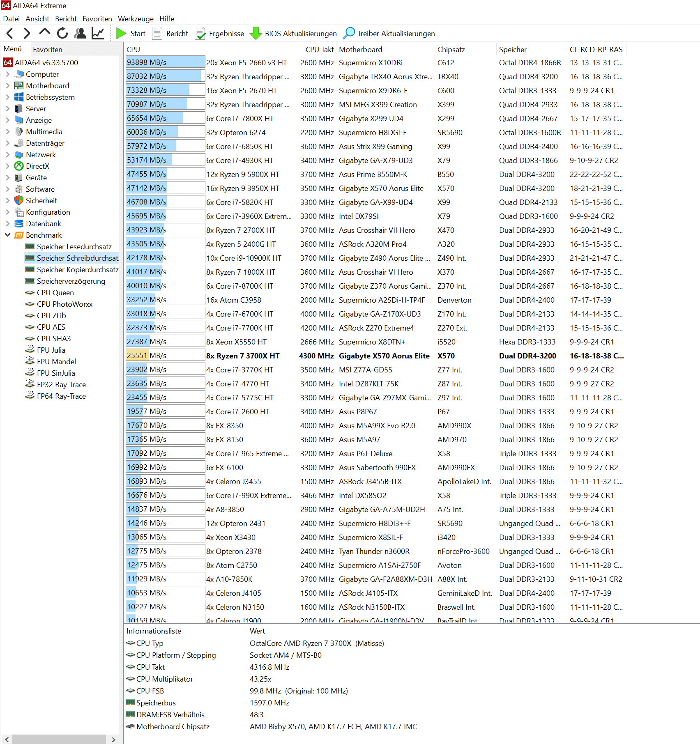Expand the Betriebssystem node chevron

(7, 97)
